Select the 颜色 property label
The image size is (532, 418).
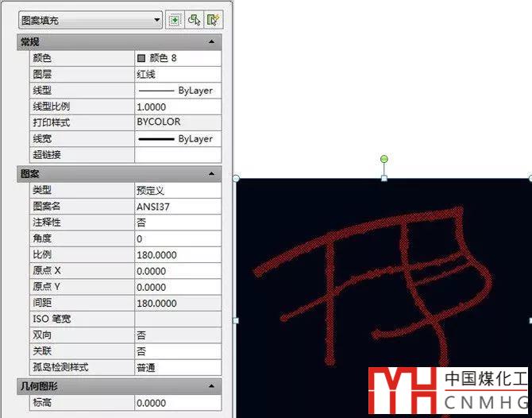click(42, 58)
